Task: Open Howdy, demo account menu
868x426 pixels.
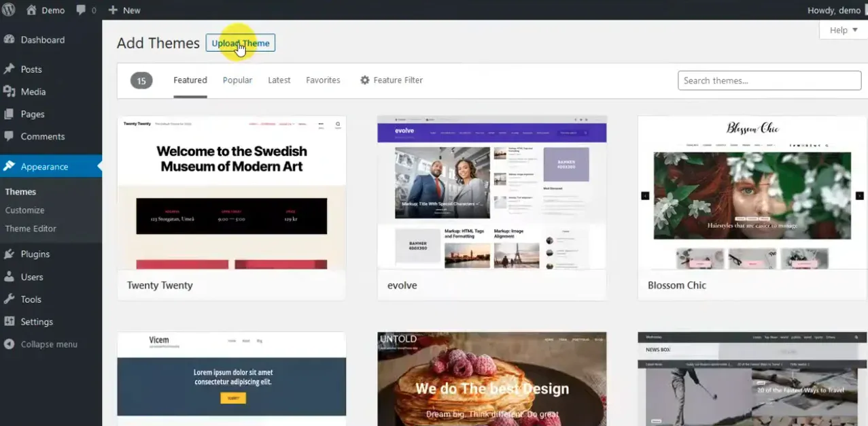Action: click(x=834, y=10)
